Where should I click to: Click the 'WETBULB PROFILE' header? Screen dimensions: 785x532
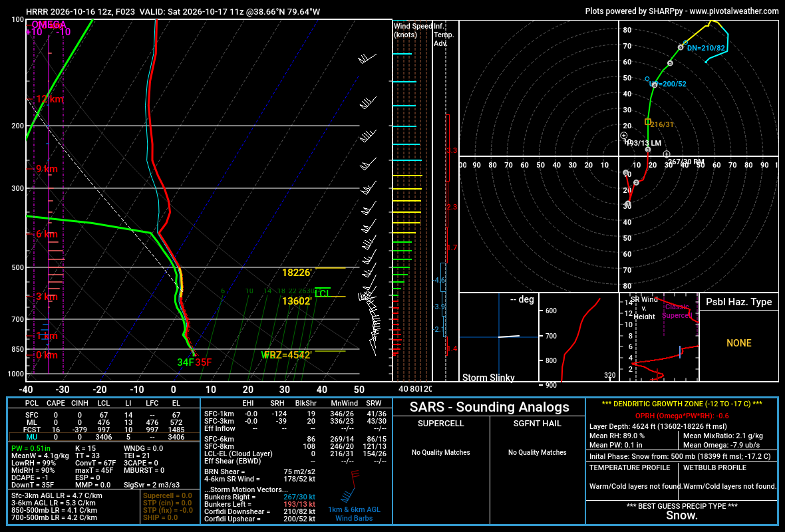714,467
